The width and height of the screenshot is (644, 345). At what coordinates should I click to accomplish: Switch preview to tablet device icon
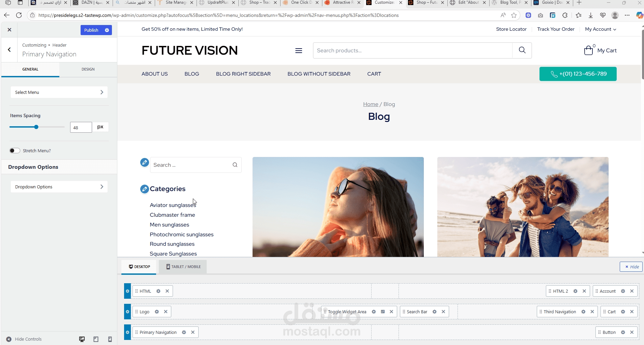click(96, 339)
